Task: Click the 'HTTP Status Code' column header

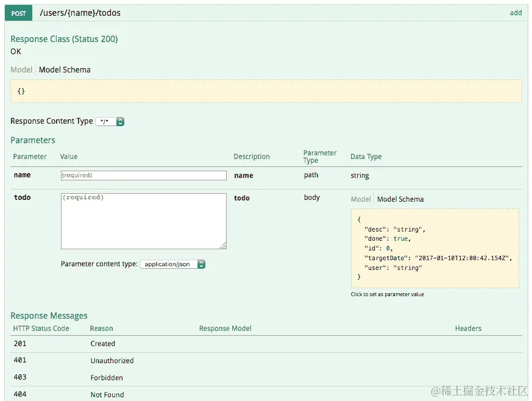Action: (x=41, y=328)
